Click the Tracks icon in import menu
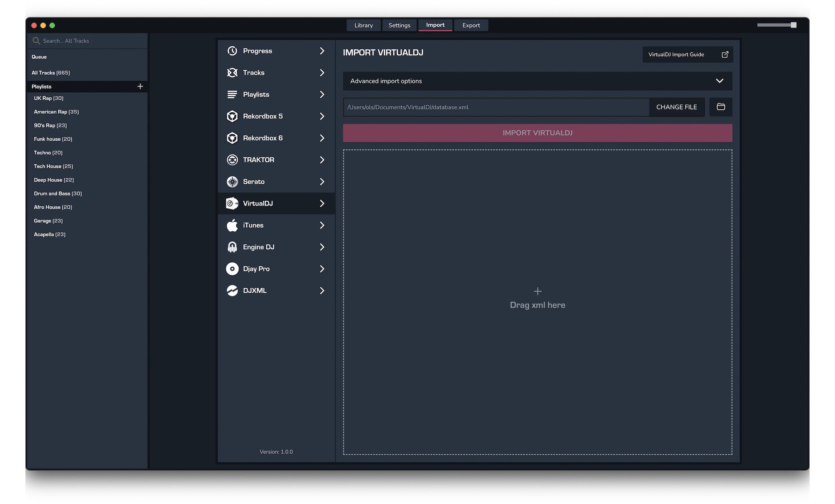The height and width of the screenshot is (504, 835). [232, 73]
